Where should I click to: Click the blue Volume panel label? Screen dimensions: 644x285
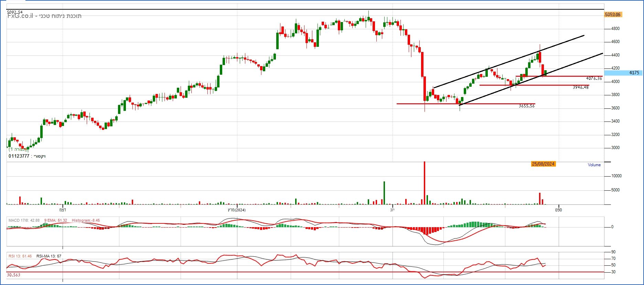coord(594,165)
